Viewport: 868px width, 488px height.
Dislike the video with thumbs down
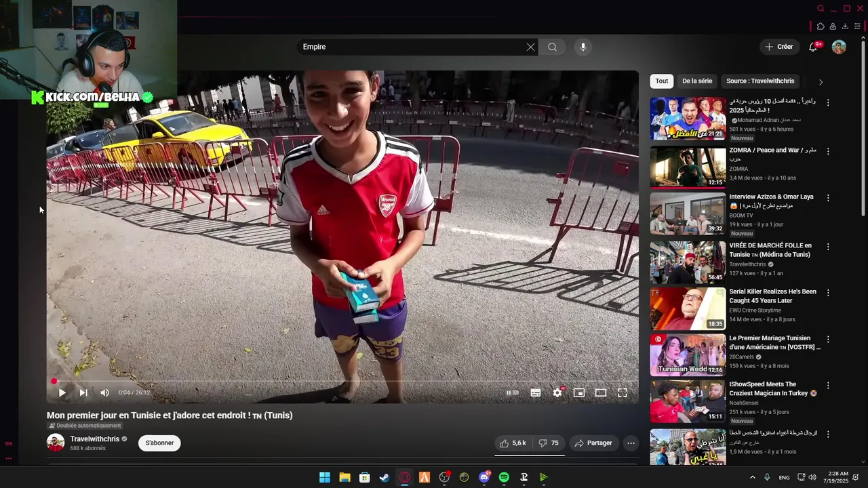(549, 443)
